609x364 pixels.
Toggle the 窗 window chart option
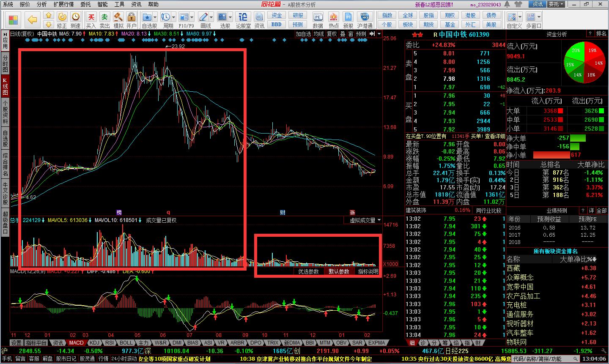click(351, 34)
